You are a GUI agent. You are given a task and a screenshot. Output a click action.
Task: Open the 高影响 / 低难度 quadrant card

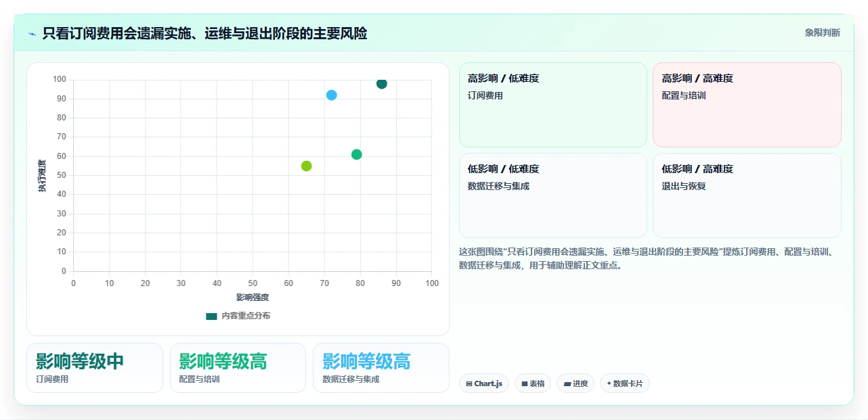tap(553, 105)
